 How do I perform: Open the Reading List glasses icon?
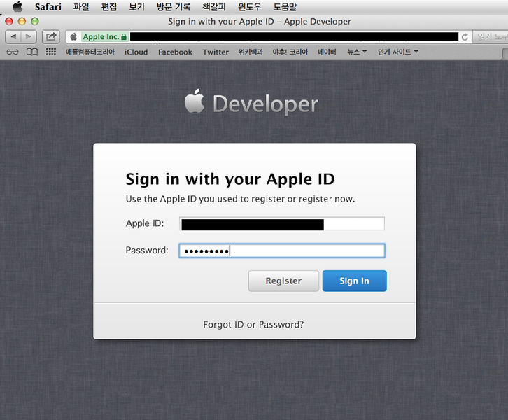pyautogui.click(x=13, y=52)
